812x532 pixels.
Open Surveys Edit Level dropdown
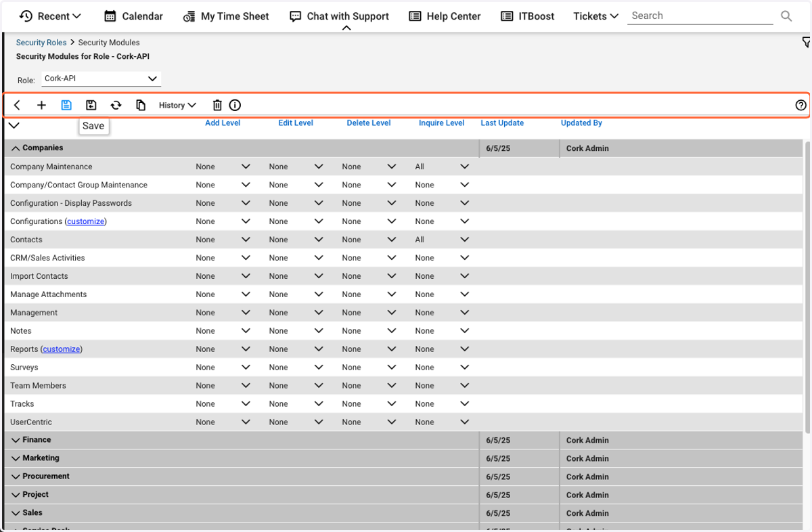coord(296,368)
